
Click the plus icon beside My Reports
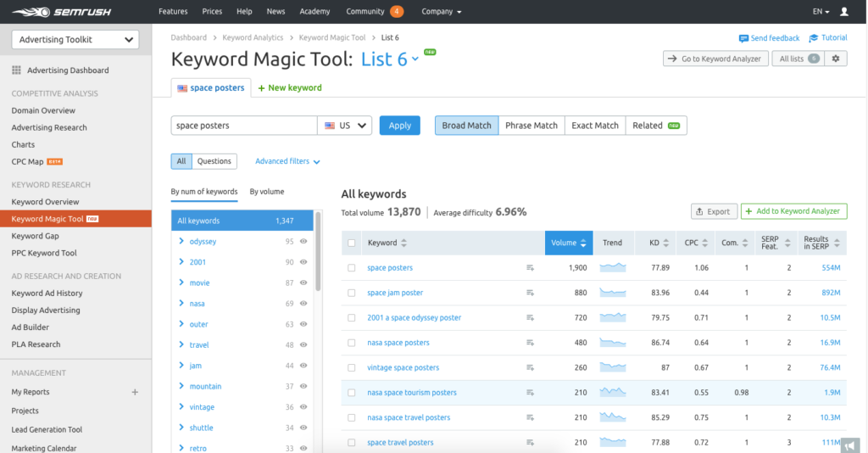coord(135,392)
